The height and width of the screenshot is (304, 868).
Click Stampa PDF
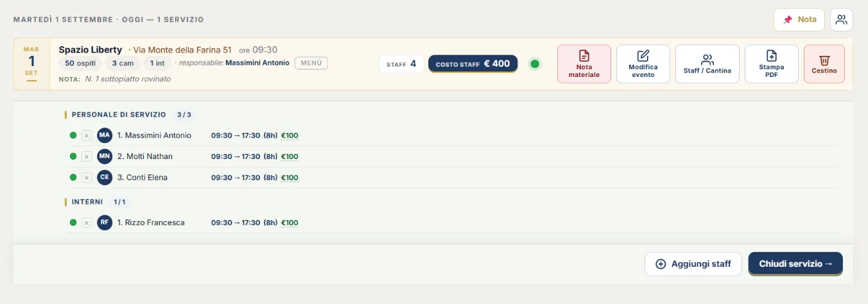click(x=772, y=64)
